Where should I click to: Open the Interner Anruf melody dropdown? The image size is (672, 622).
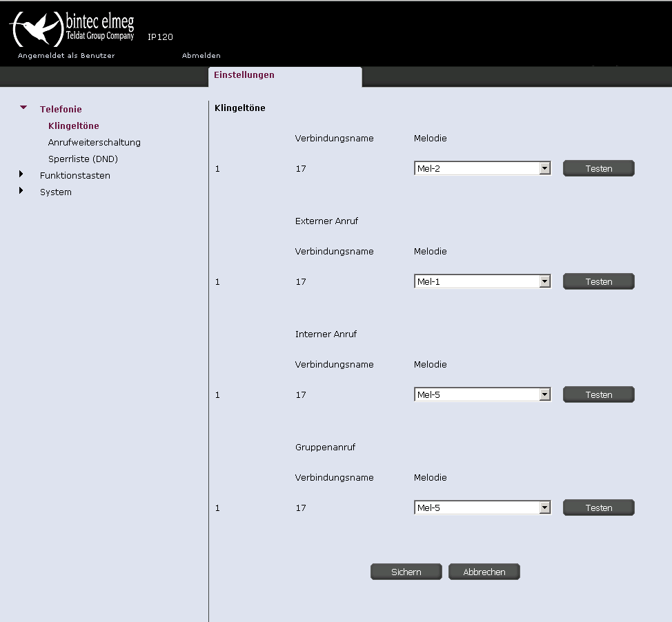click(x=482, y=394)
